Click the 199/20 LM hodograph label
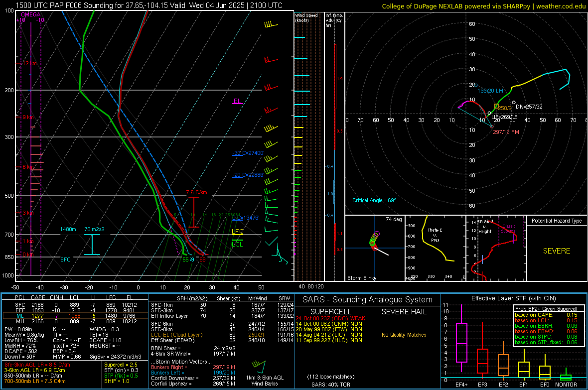The width and height of the screenshot is (588, 390). point(490,91)
